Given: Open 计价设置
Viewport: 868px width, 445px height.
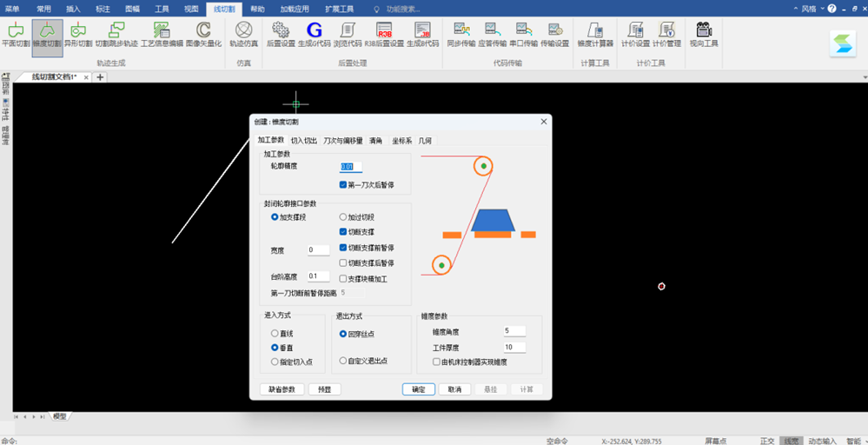Looking at the screenshot, I should pyautogui.click(x=635, y=34).
